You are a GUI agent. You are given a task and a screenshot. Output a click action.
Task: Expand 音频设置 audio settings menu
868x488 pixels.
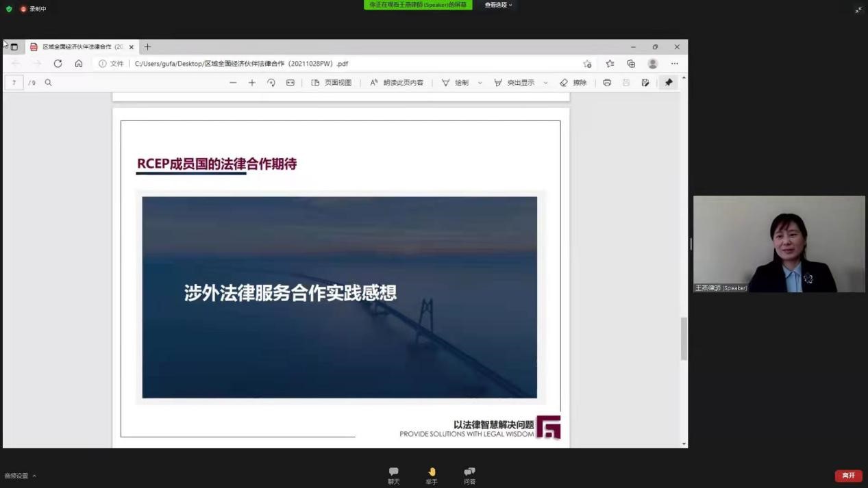[x=21, y=476]
